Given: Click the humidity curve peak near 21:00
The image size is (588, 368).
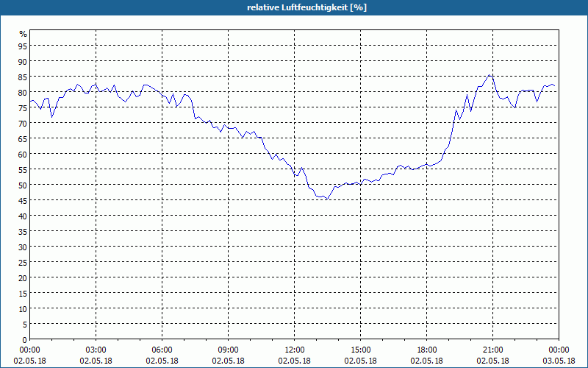Looking at the screenshot, I should point(490,75).
